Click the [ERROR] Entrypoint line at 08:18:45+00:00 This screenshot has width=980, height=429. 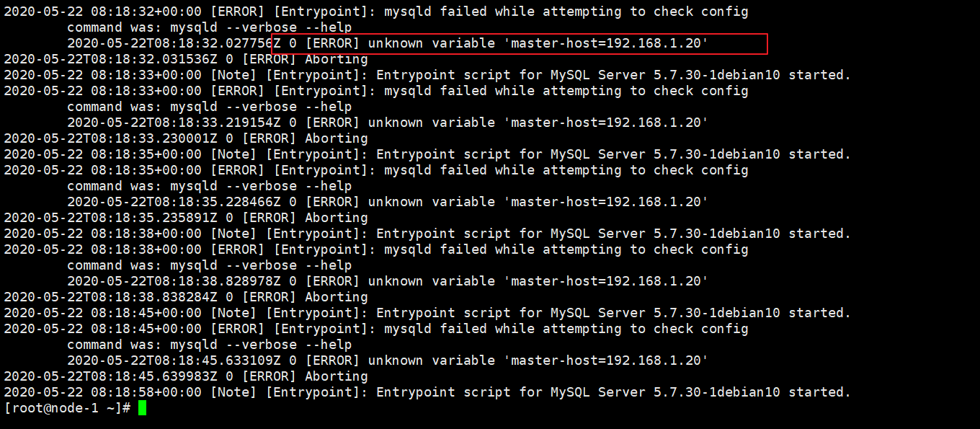tap(376, 329)
